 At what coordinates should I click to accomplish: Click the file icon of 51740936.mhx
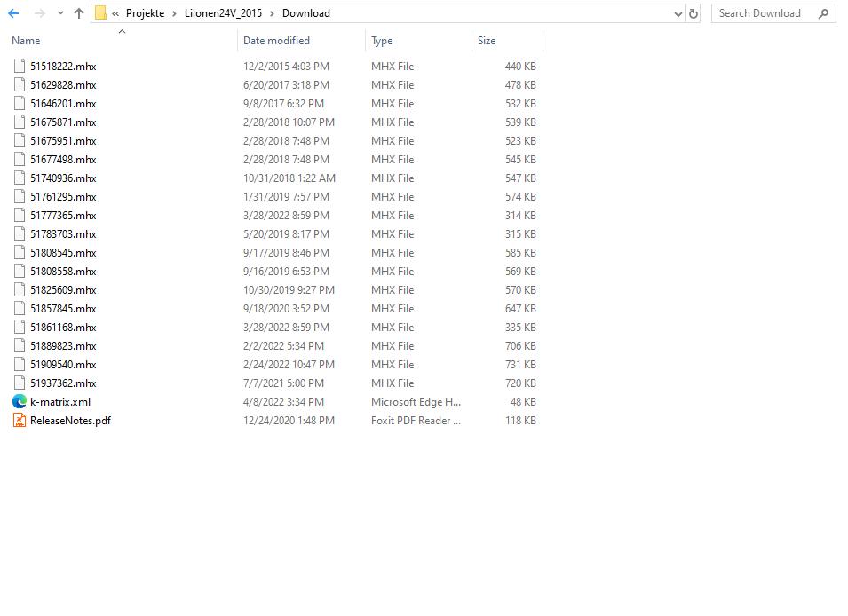[20, 178]
